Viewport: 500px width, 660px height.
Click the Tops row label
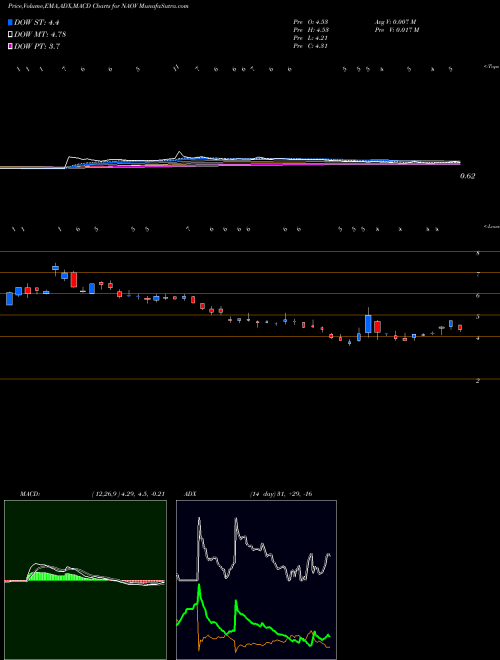[491, 67]
